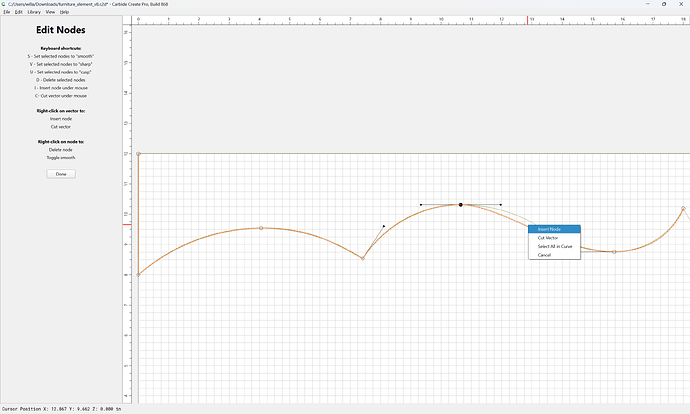Open the File menu
The height and width of the screenshot is (414, 690).
pyautogui.click(x=7, y=12)
